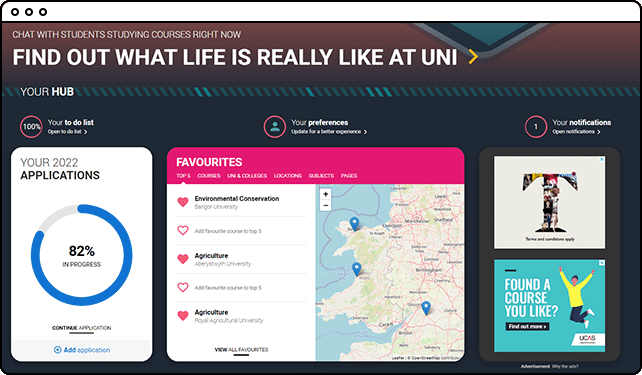Click empty heart above Agriculture Aberystwyth
642x375 pixels.
coord(183,230)
